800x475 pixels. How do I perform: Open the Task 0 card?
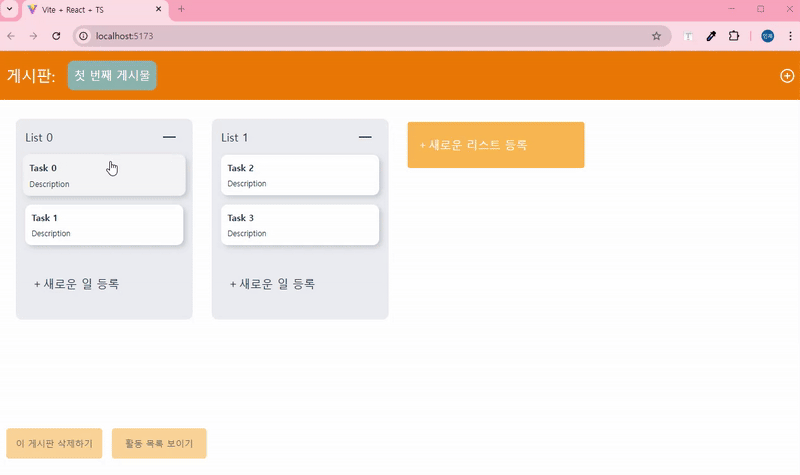pyautogui.click(x=104, y=176)
